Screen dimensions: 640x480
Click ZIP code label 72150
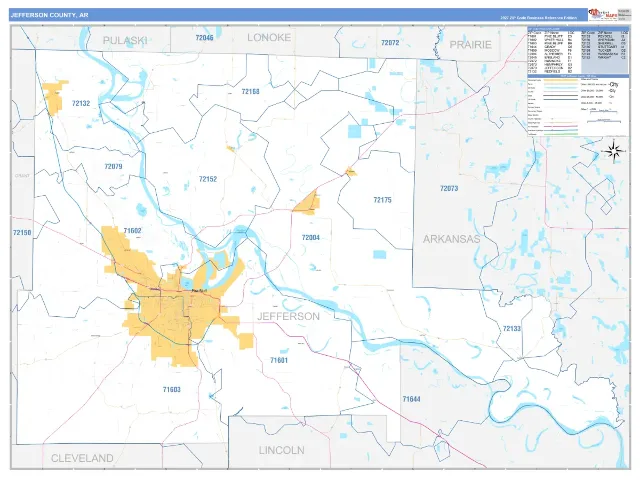(22, 232)
